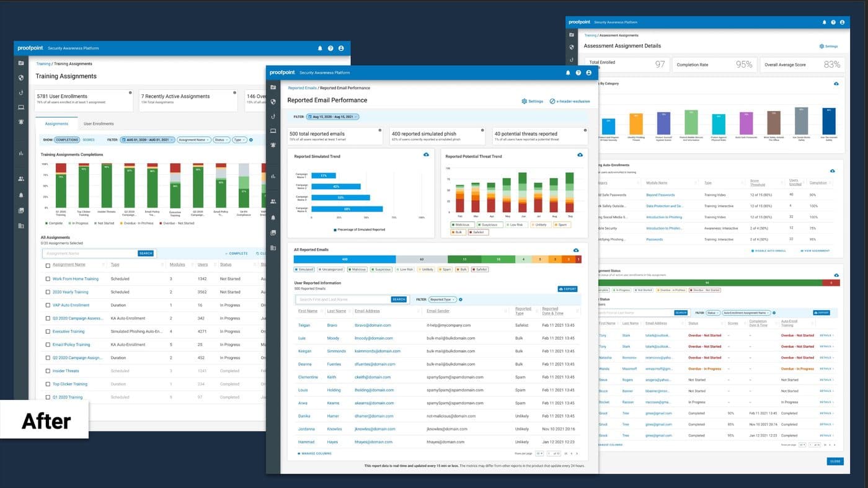Sort by Last Name column in Reported Email table
This screenshot has height=488, width=868.
coord(337,311)
